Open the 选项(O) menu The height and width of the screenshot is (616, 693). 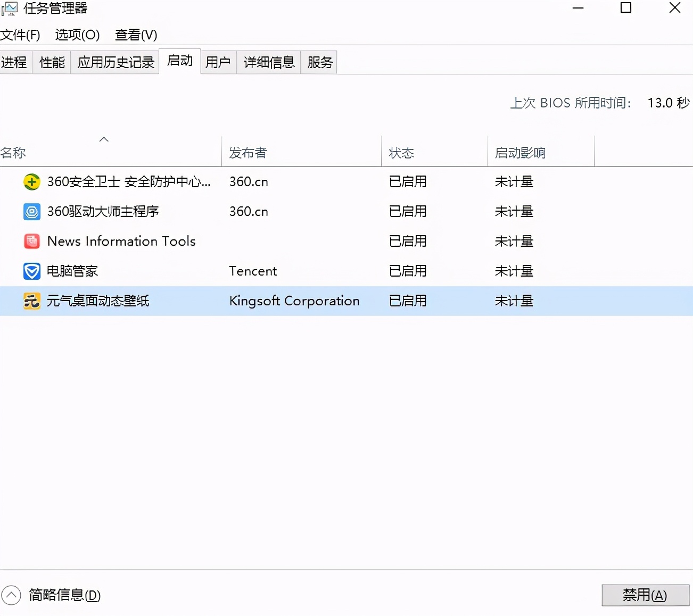tap(77, 35)
